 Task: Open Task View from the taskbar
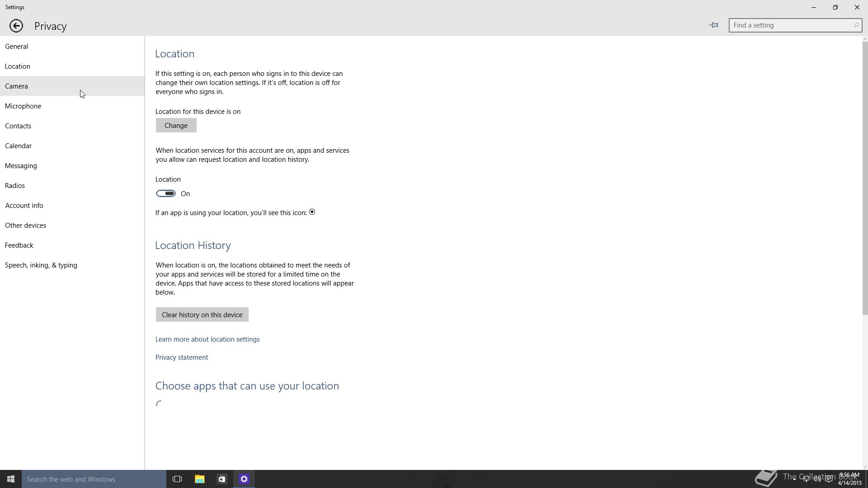pyautogui.click(x=177, y=479)
